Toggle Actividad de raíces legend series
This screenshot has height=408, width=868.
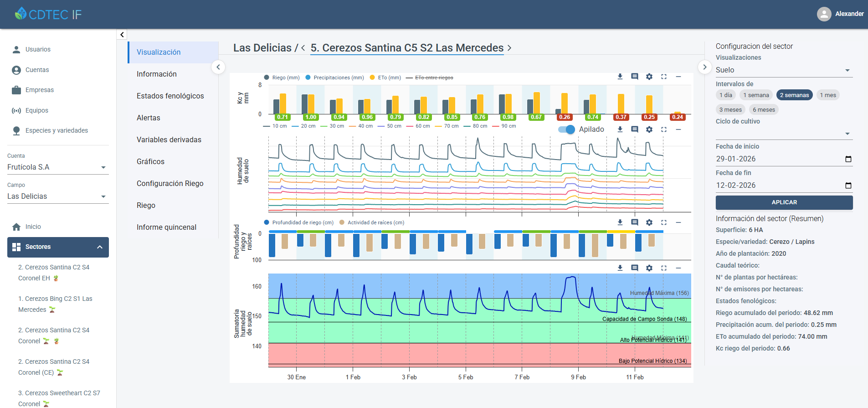tap(375, 222)
